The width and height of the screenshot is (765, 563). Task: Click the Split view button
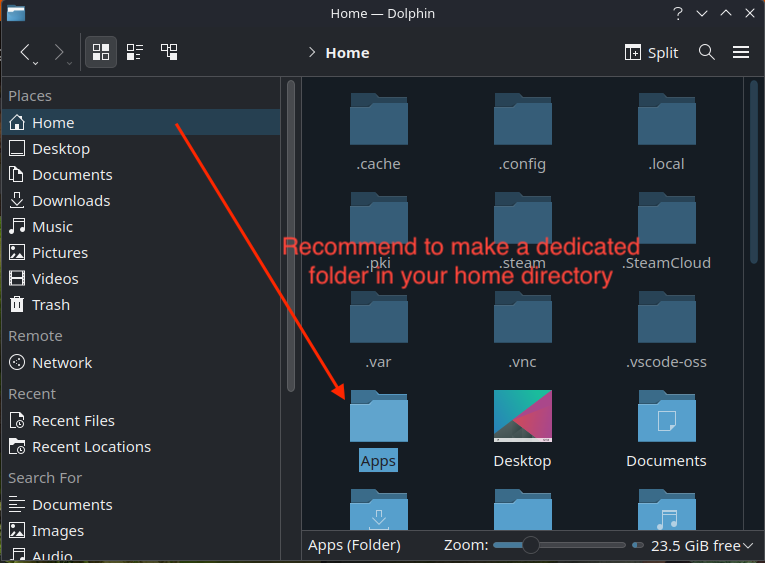click(x=651, y=52)
